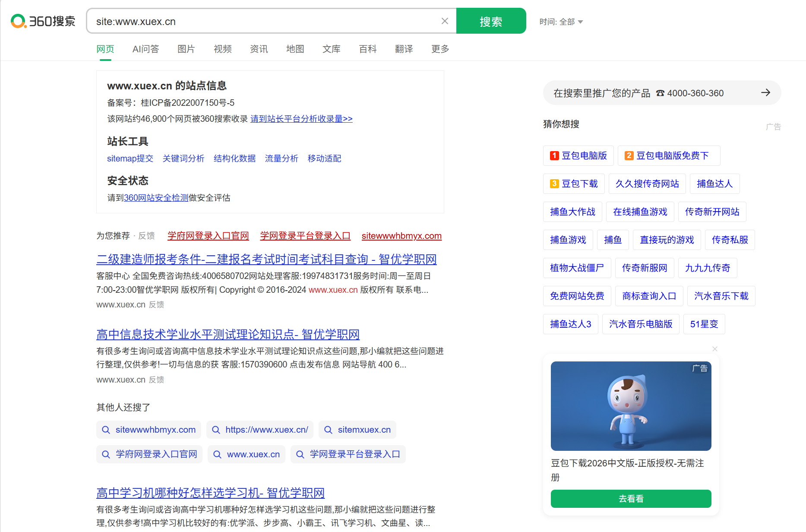Open the 移动适配 tool link
The height and width of the screenshot is (532, 806).
324,158
